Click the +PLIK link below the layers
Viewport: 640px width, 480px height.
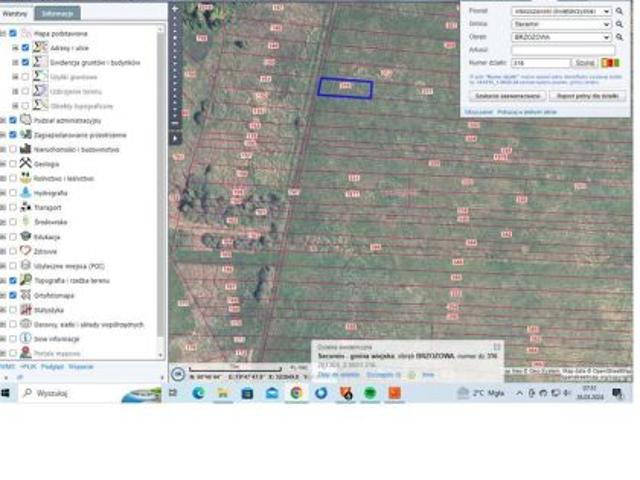(28, 367)
